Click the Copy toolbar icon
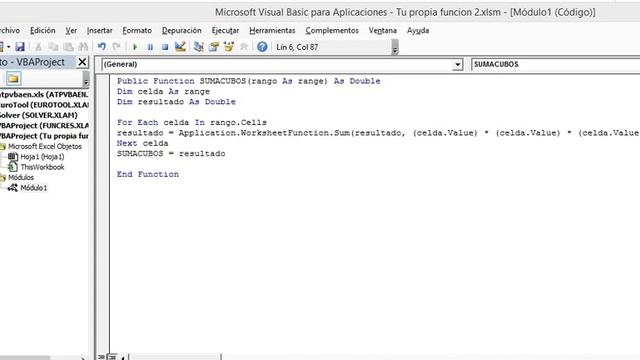 pyautogui.click(x=53, y=47)
